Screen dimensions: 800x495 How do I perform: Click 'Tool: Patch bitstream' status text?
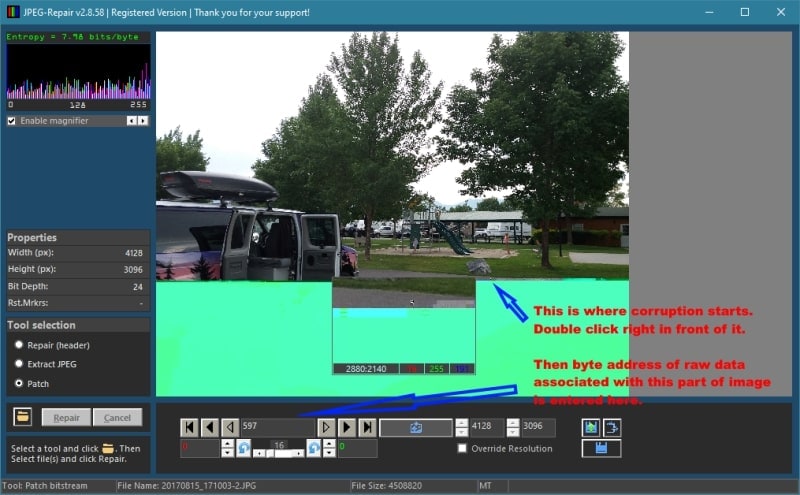point(45,486)
